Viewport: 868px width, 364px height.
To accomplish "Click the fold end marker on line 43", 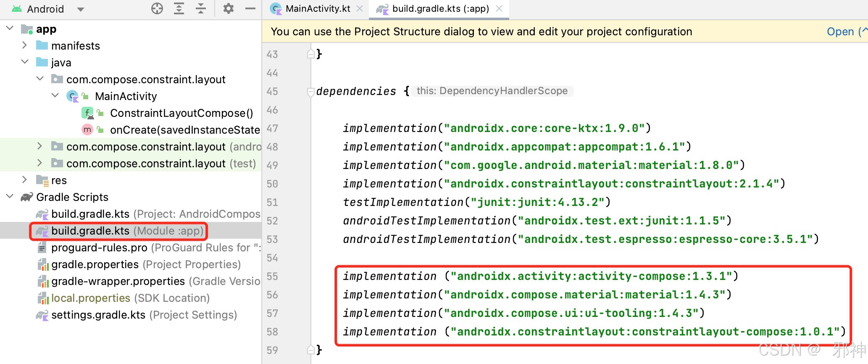I will [x=311, y=54].
